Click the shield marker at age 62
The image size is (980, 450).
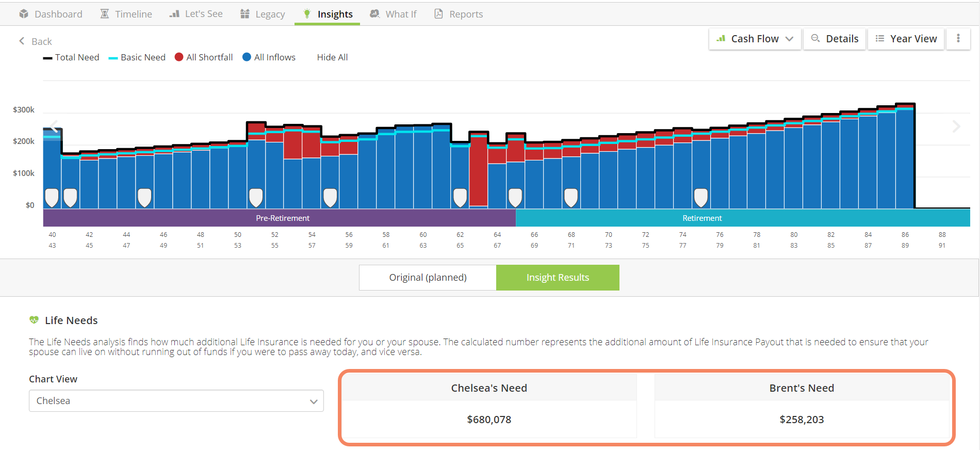click(x=460, y=198)
